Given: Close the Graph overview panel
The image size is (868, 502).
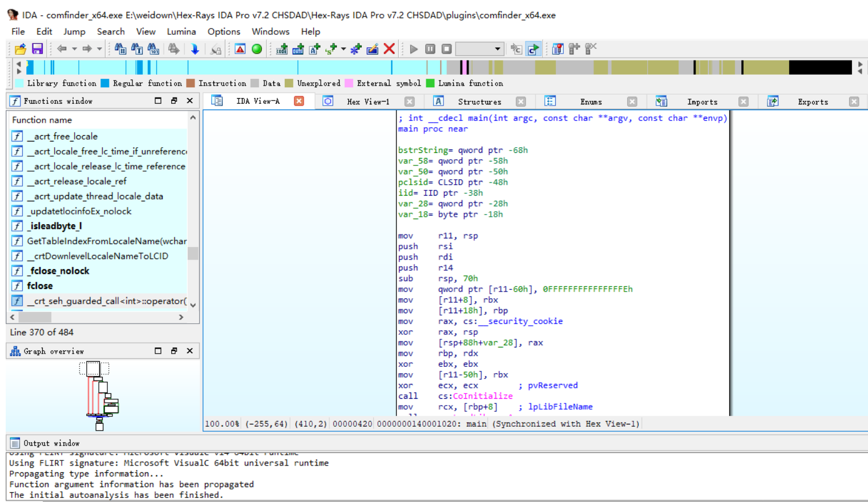Looking at the screenshot, I should 190,351.
